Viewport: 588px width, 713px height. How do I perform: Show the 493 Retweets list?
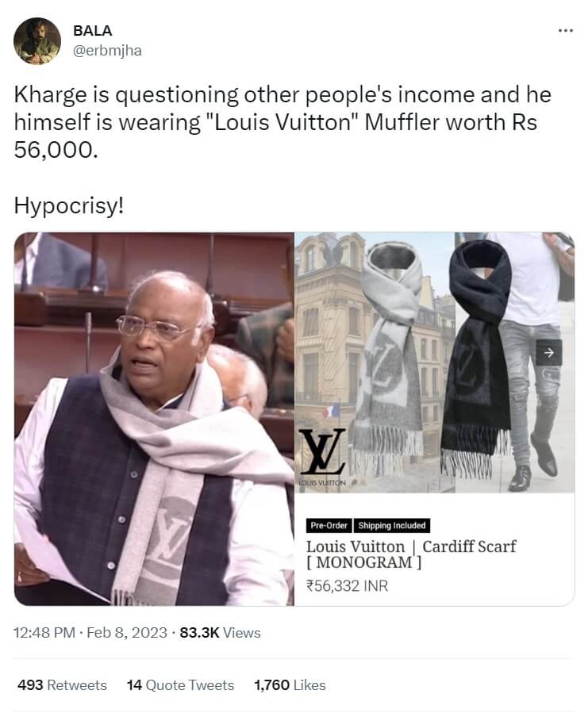[63, 684]
